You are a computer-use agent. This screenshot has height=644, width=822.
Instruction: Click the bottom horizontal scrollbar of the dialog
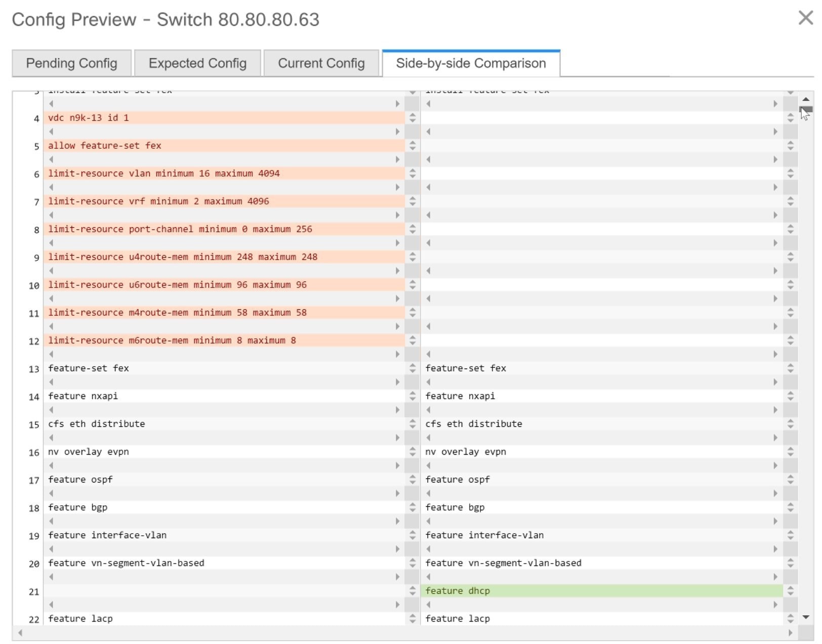click(405, 632)
